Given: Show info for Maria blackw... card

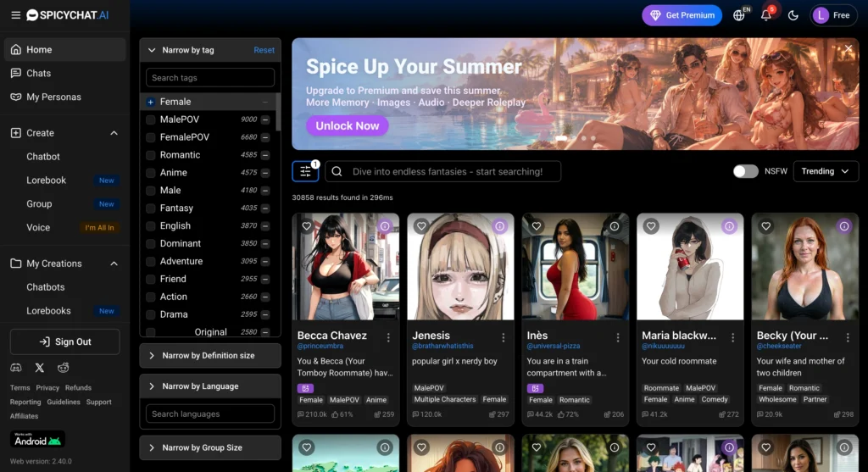Looking at the screenshot, I should tap(730, 226).
